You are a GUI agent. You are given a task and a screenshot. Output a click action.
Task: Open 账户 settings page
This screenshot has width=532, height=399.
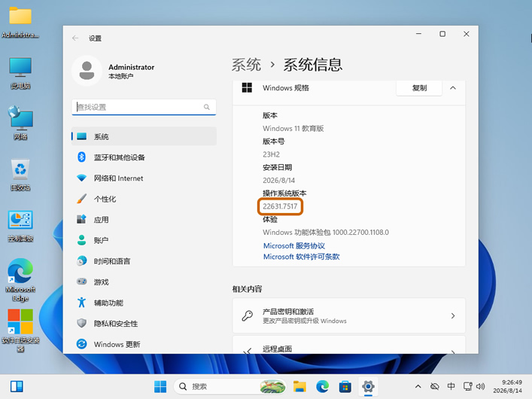[x=144, y=240]
